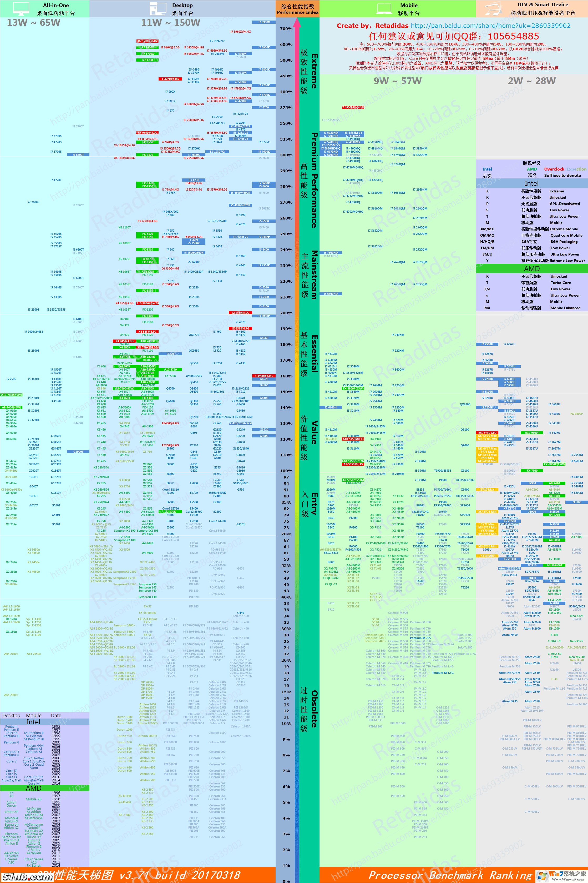
Task: Select the 'FX-9800P' entry
Action: pos(577,413)
